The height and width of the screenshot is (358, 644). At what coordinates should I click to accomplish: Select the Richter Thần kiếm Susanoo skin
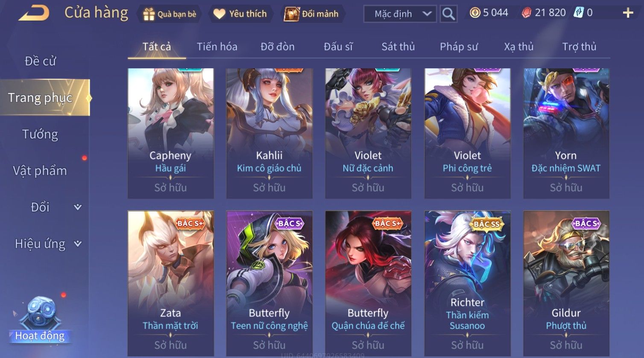[467, 283]
